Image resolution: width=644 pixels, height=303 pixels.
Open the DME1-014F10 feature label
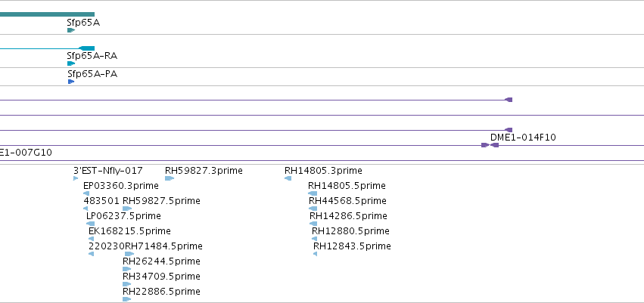pyautogui.click(x=523, y=138)
